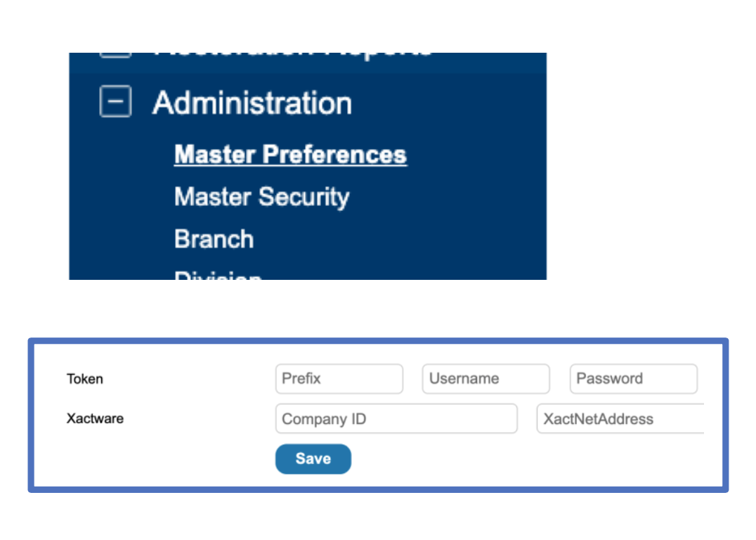Click the Prefix field under Token

click(339, 378)
